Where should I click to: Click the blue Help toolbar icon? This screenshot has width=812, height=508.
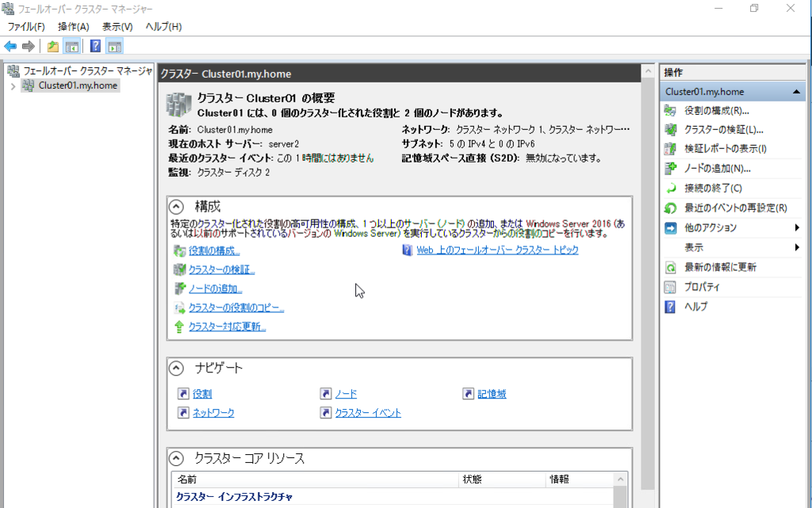(95, 46)
